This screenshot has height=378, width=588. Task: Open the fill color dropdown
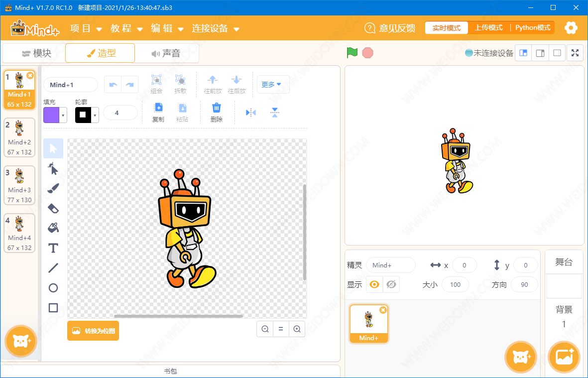click(63, 115)
